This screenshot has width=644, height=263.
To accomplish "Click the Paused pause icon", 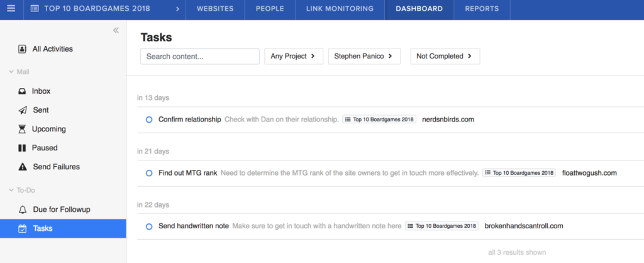I will point(23,148).
